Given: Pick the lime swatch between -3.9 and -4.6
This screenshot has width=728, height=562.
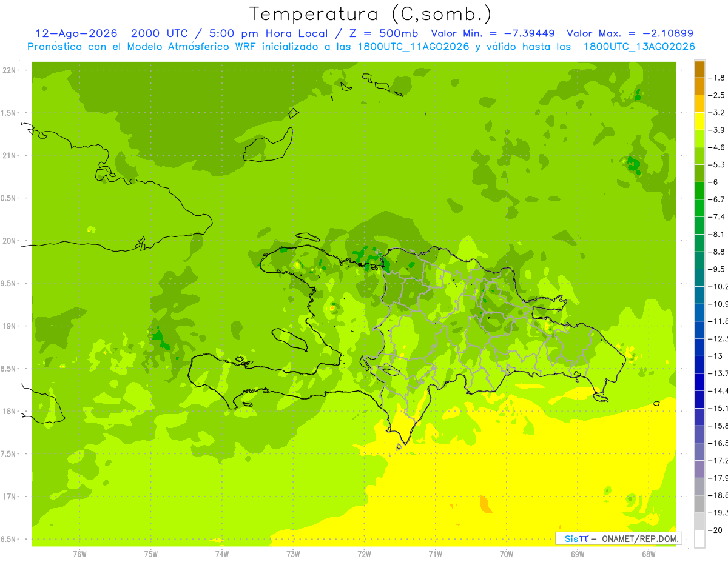Looking at the screenshot, I should click(x=699, y=138).
